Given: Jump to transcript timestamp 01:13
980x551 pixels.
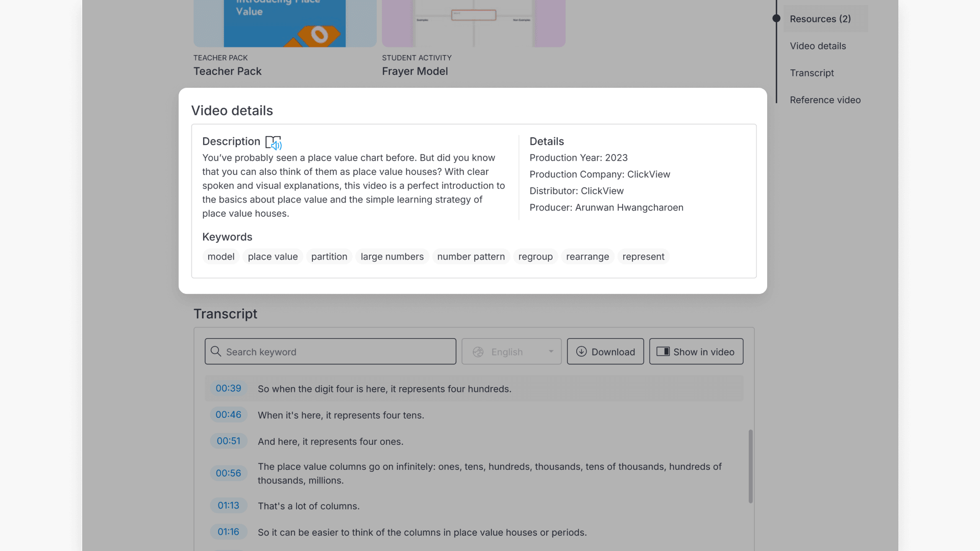Looking at the screenshot, I should pos(228,506).
